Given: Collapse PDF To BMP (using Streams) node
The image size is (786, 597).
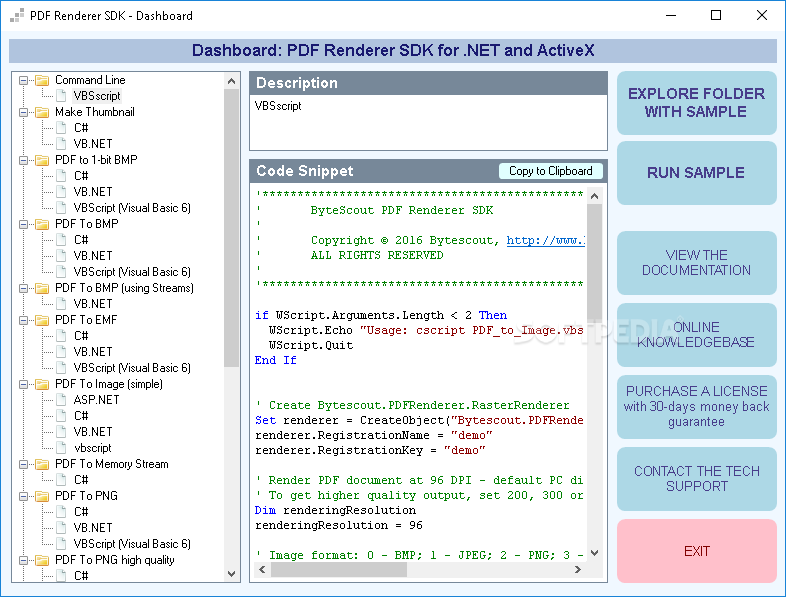Looking at the screenshot, I should [23, 288].
